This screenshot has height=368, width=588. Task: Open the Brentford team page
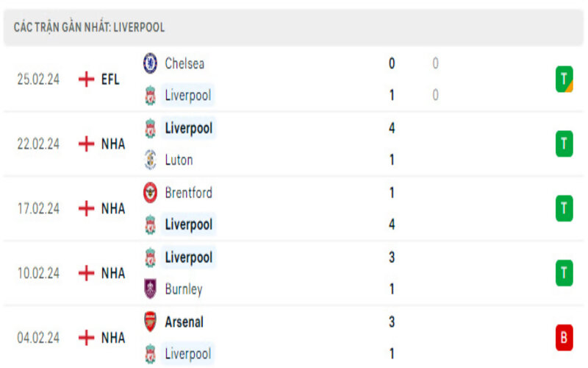(x=189, y=193)
